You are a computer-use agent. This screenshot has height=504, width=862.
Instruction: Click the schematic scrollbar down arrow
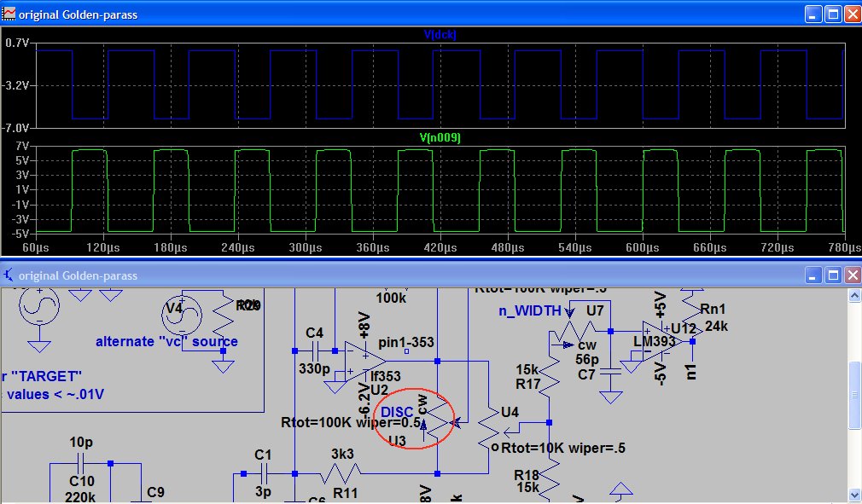tap(854, 495)
